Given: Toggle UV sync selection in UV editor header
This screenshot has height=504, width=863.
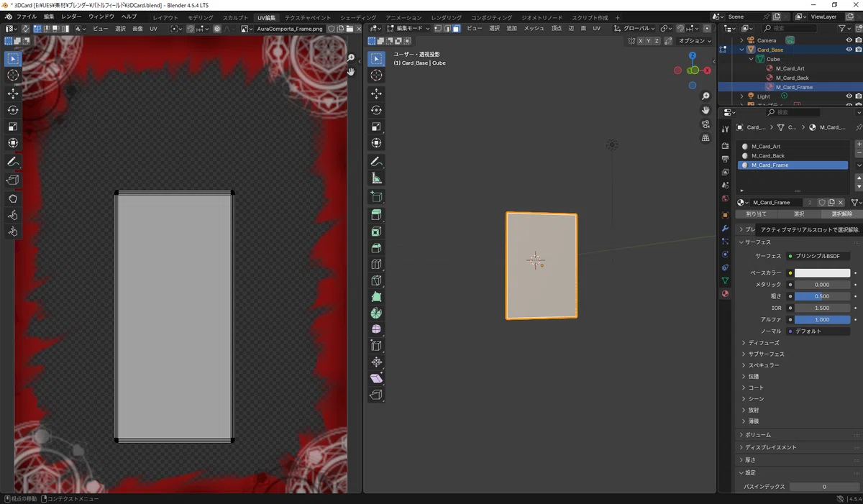Looking at the screenshot, I should (x=26, y=29).
